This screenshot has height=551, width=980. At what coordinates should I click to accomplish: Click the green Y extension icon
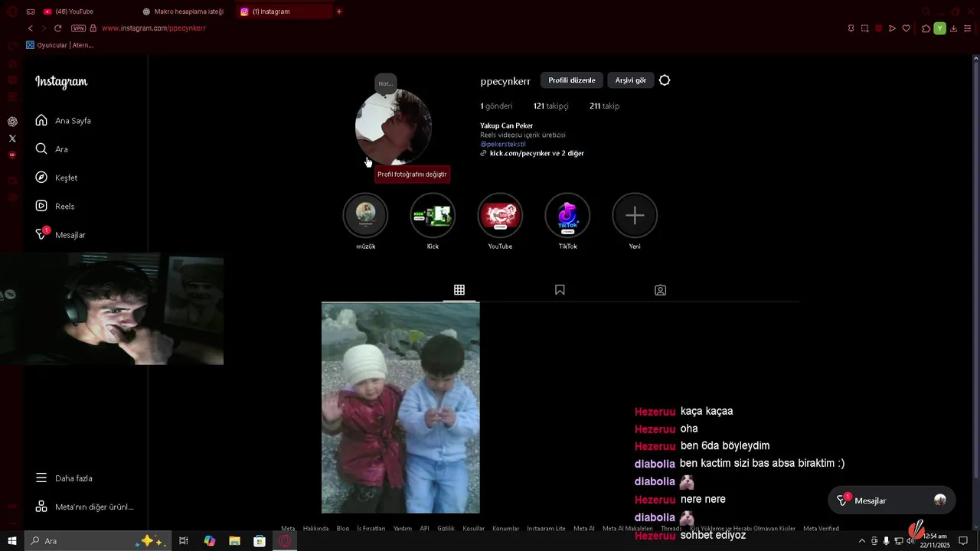940,28
